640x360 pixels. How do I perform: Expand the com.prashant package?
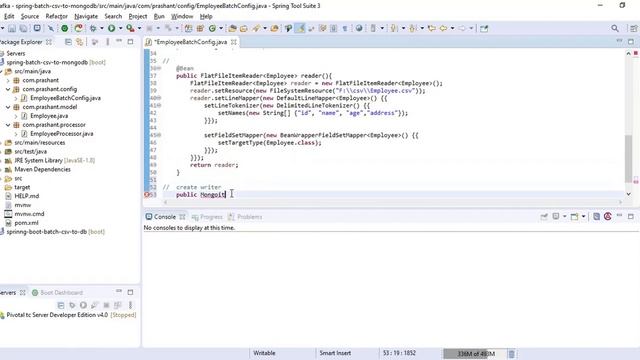click(x=8, y=80)
